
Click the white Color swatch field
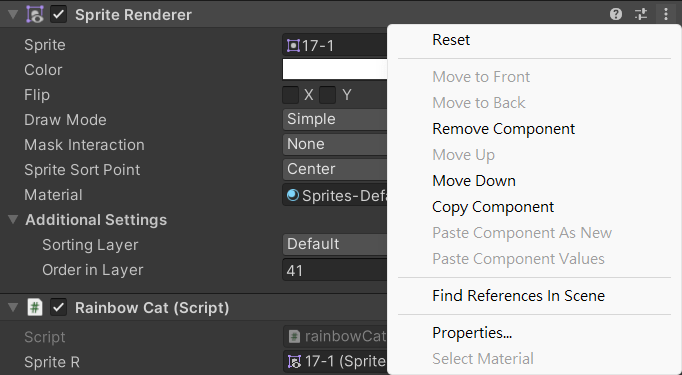pyautogui.click(x=335, y=70)
